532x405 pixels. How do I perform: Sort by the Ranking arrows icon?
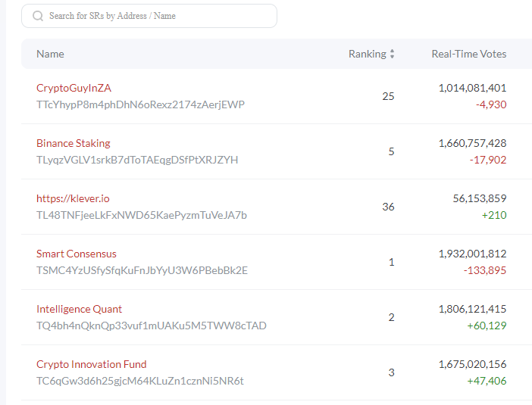click(x=392, y=54)
